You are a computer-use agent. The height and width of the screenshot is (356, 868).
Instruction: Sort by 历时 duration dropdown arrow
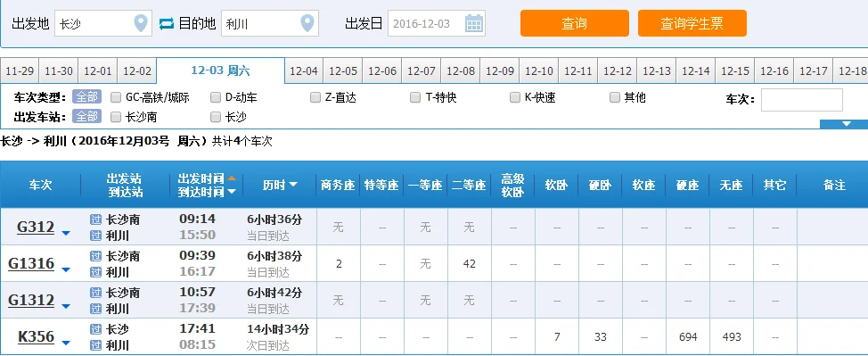(x=293, y=185)
